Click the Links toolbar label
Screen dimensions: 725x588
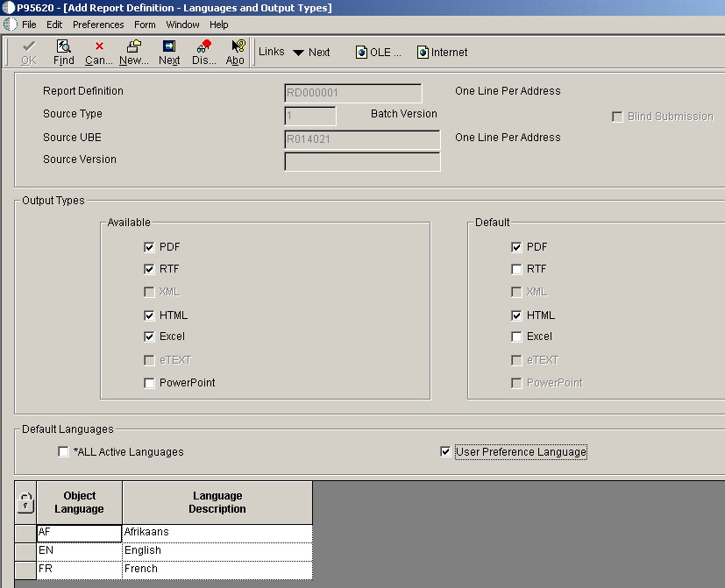click(x=272, y=52)
